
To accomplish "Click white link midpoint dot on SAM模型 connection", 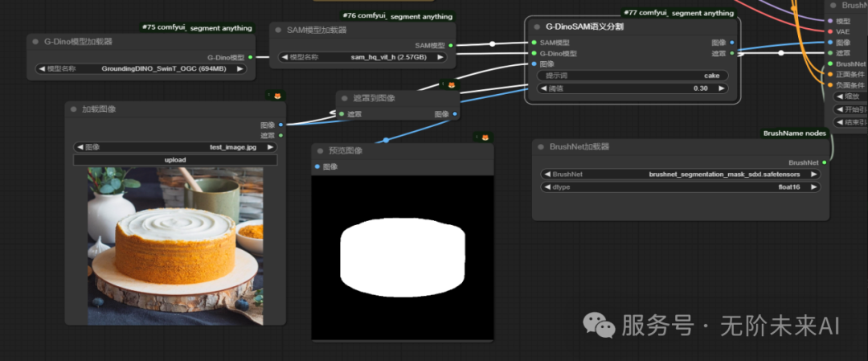I will [493, 43].
